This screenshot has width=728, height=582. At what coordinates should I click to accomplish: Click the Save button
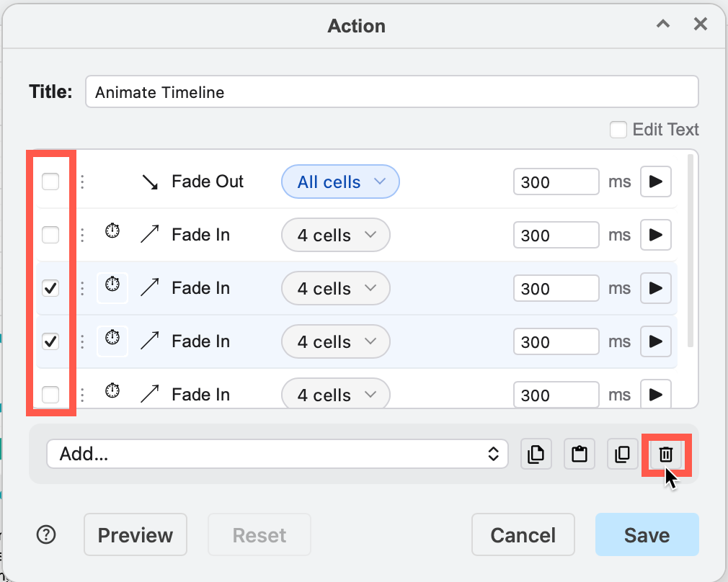pyautogui.click(x=647, y=534)
